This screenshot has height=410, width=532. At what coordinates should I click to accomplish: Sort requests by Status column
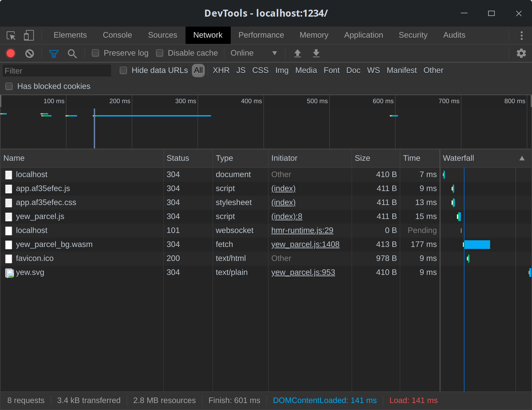point(188,158)
